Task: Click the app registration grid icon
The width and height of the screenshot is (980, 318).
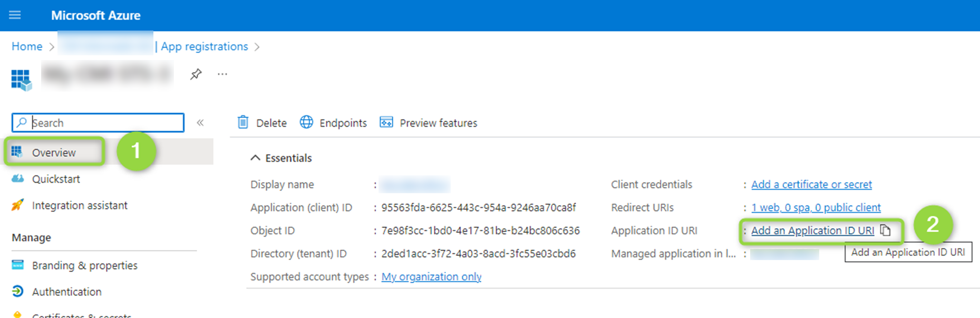Action: click(x=22, y=80)
